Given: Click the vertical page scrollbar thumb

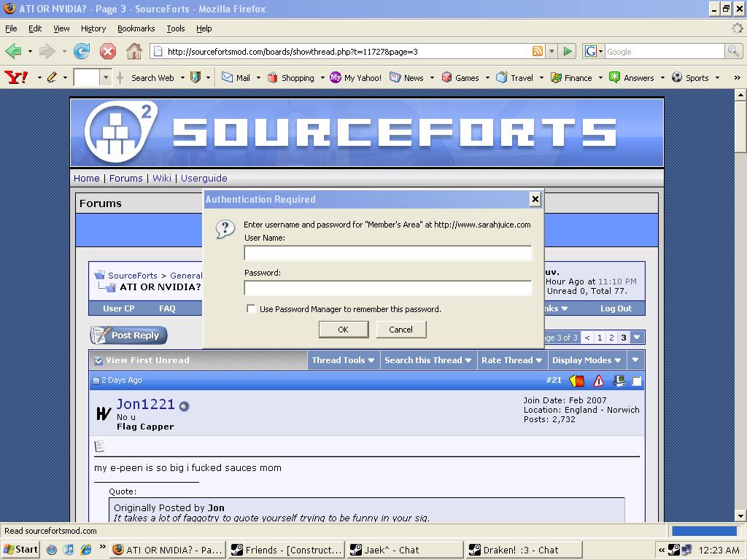Looking at the screenshot, I should [x=740, y=128].
